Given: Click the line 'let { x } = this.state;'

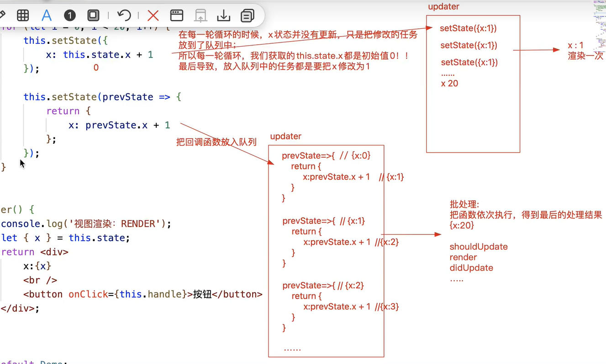Looking at the screenshot, I should (x=65, y=238).
